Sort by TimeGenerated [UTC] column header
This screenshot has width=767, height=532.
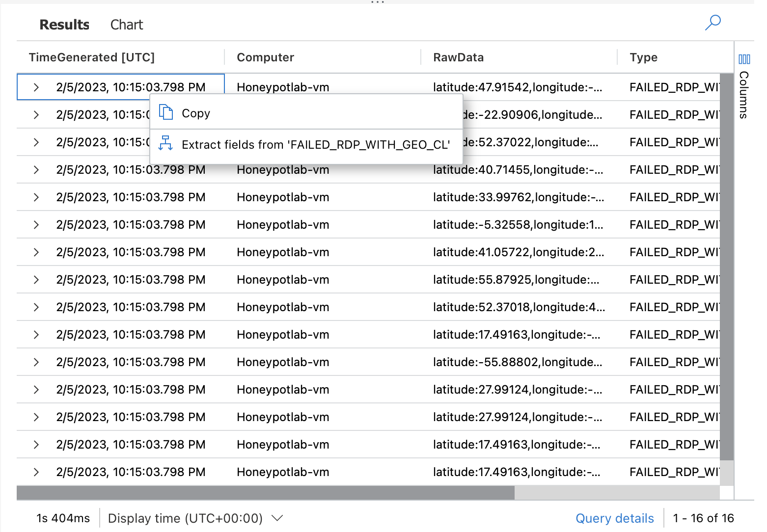[92, 57]
